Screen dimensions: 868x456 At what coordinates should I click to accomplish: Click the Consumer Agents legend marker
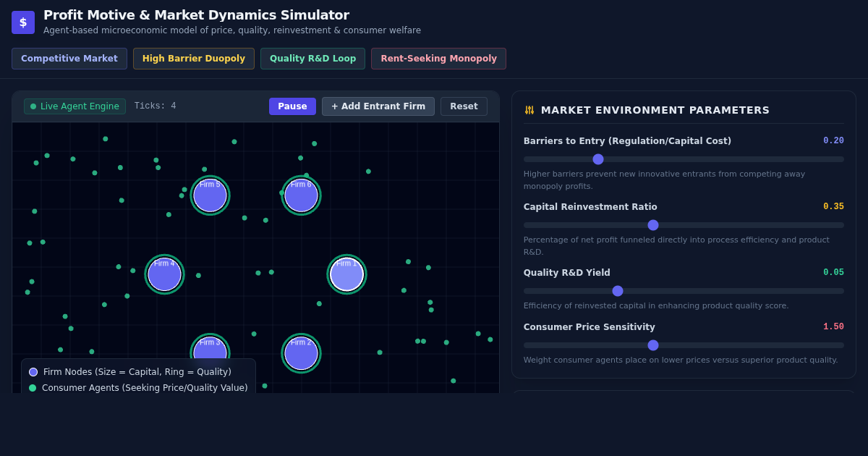pyautogui.click(x=33, y=388)
